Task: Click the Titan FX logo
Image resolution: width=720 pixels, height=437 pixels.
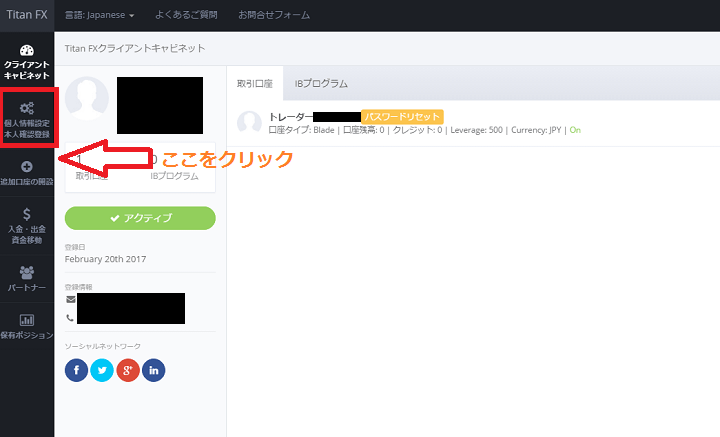Action: (x=27, y=15)
